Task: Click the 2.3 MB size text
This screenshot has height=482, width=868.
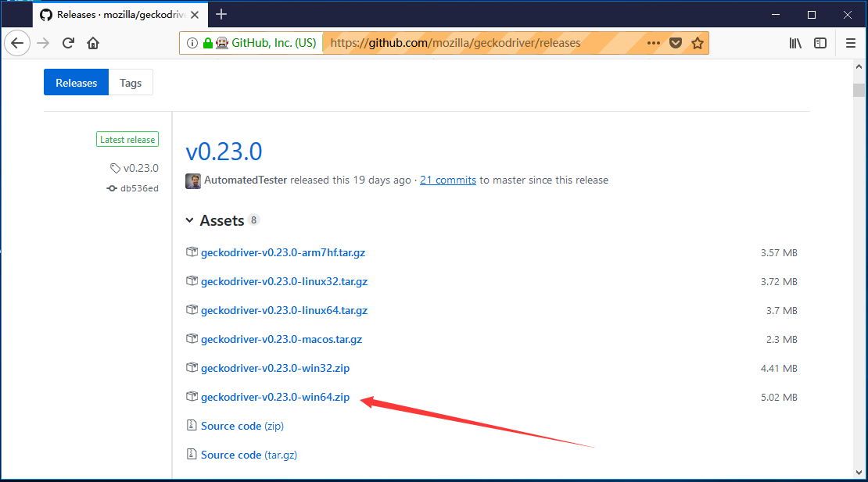Action: click(x=782, y=340)
